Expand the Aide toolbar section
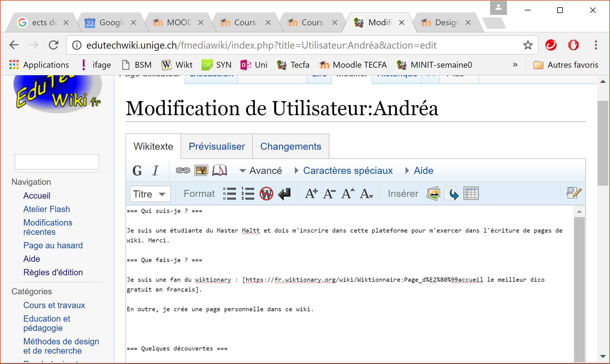 [x=420, y=170]
